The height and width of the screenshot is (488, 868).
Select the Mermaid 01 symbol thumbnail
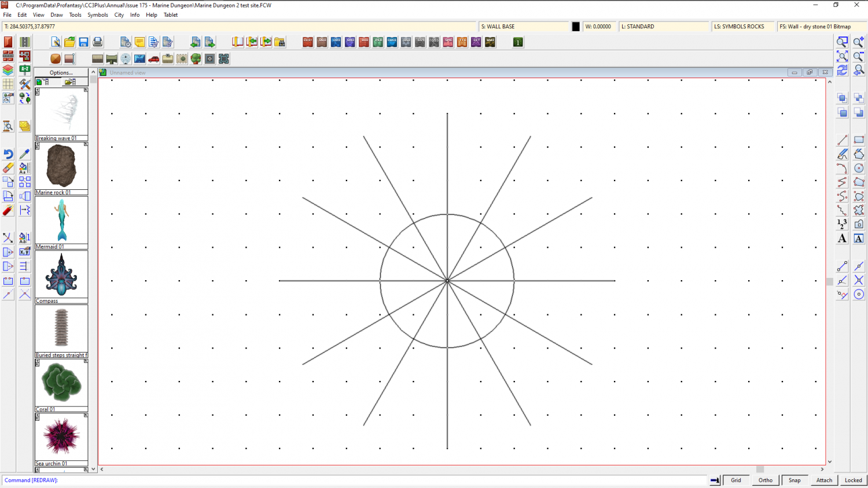(x=61, y=220)
